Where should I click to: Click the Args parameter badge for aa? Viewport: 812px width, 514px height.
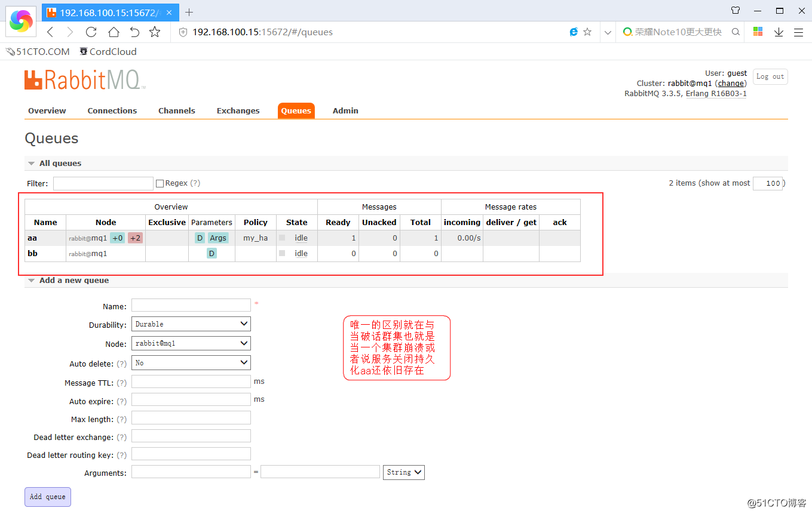218,238
